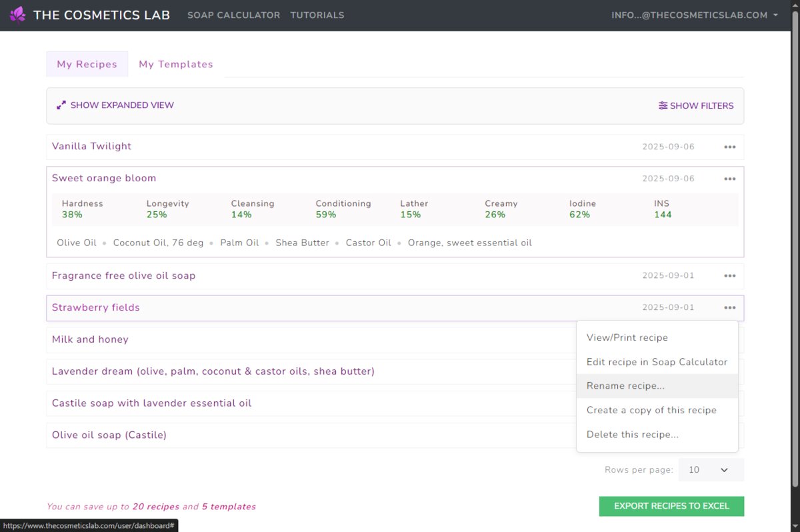
Task: Click the filter sliders icon beside Show Filters
Action: click(x=663, y=105)
